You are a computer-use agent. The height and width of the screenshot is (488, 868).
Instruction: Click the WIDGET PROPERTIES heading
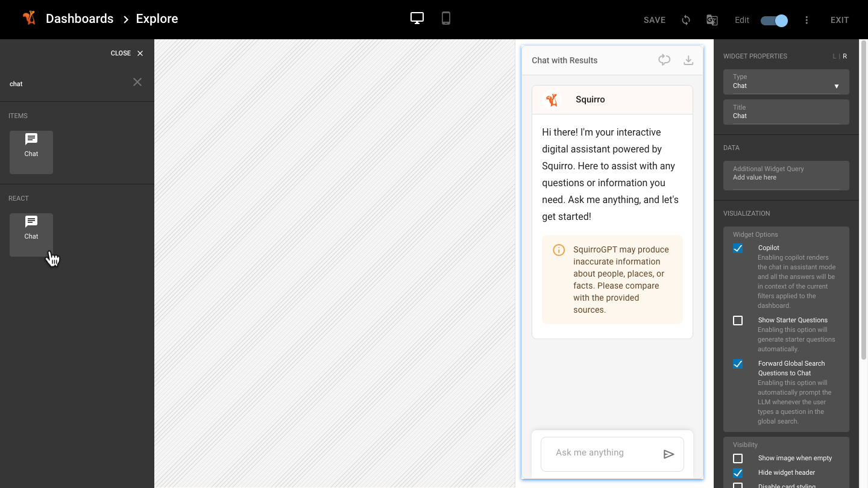click(755, 56)
